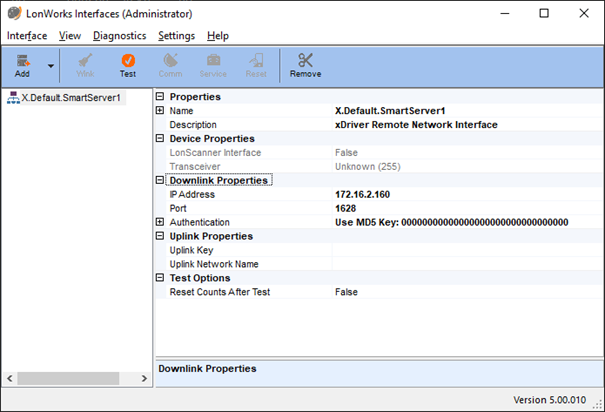Open the Diagnostics menu
The image size is (605, 412).
119,35
